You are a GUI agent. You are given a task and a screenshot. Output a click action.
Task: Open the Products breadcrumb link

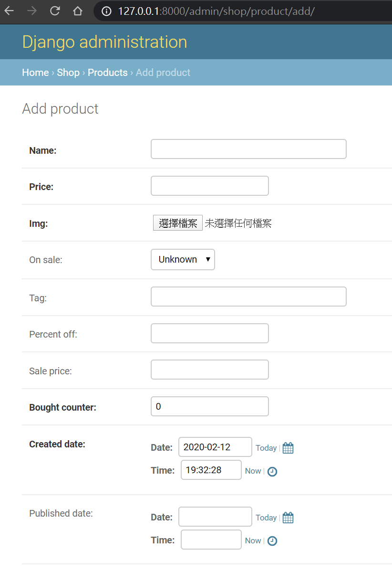(107, 73)
